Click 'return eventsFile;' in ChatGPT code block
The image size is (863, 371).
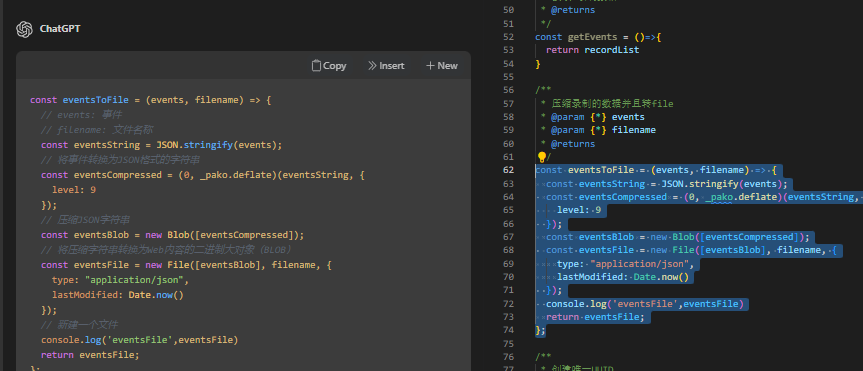point(90,355)
